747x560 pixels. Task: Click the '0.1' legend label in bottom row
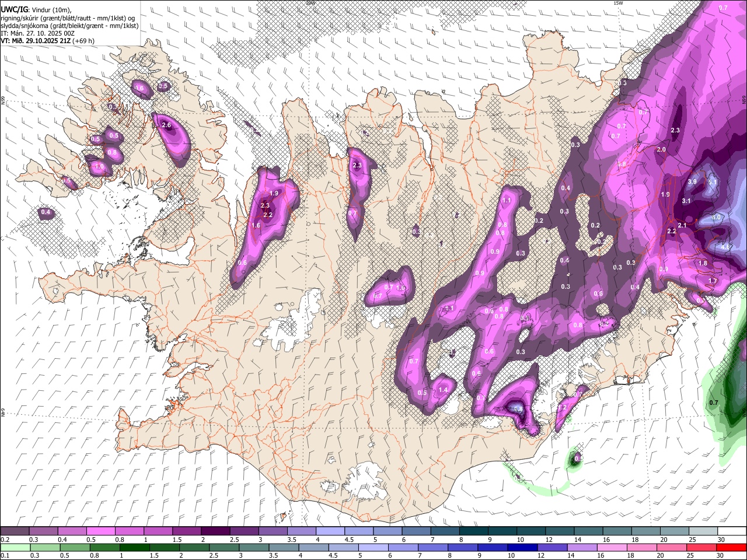(5, 555)
